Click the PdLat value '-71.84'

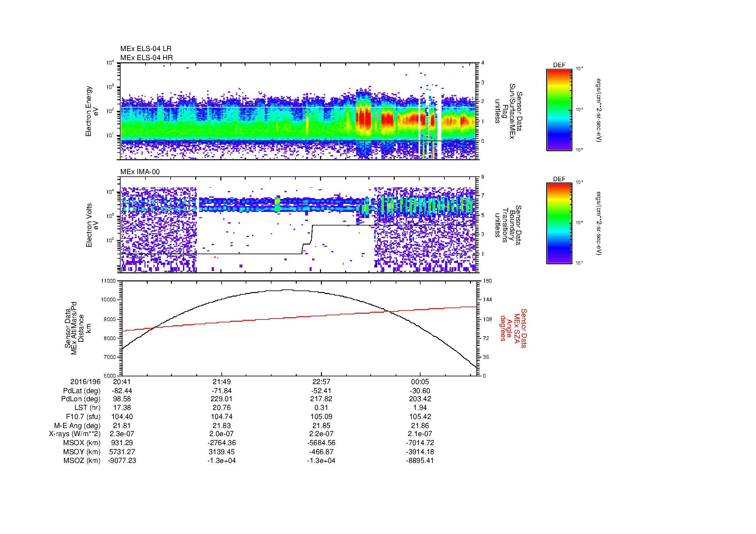pos(222,391)
